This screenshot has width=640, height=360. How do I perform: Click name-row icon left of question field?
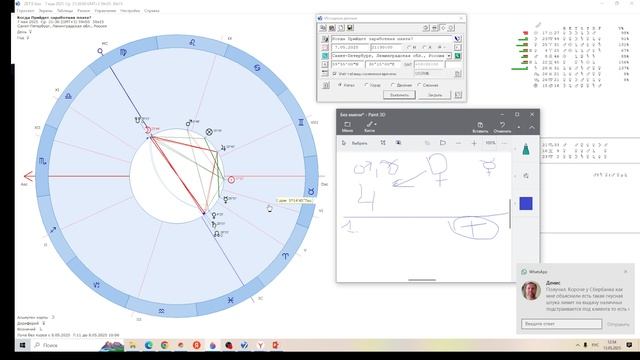tap(325, 39)
